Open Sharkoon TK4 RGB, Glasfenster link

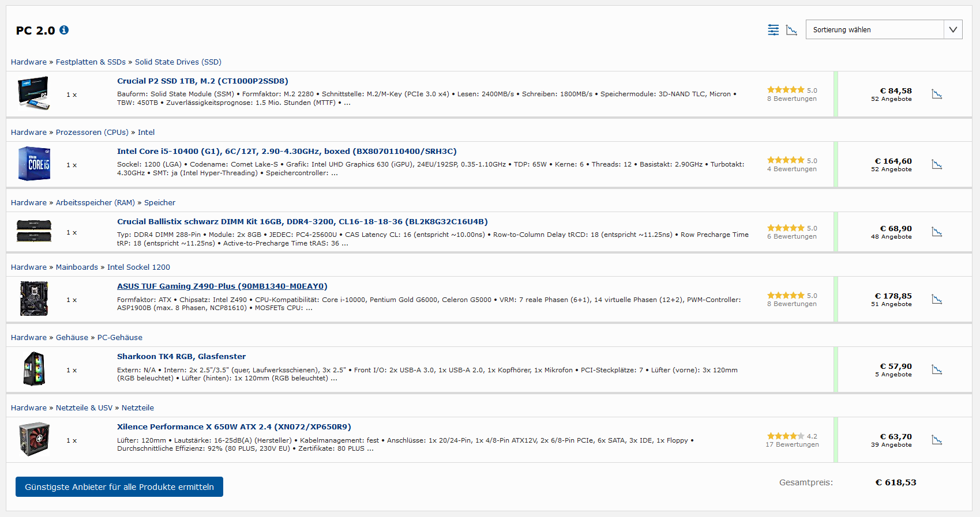click(x=181, y=357)
